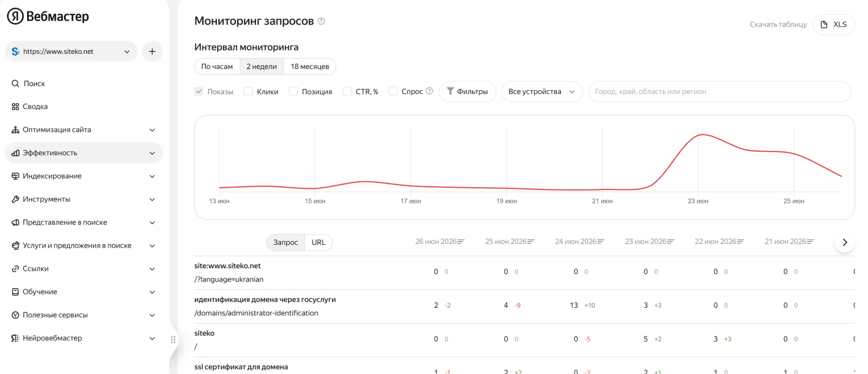Add a new site with plus button
The height and width of the screenshot is (374, 868).
coord(152,52)
